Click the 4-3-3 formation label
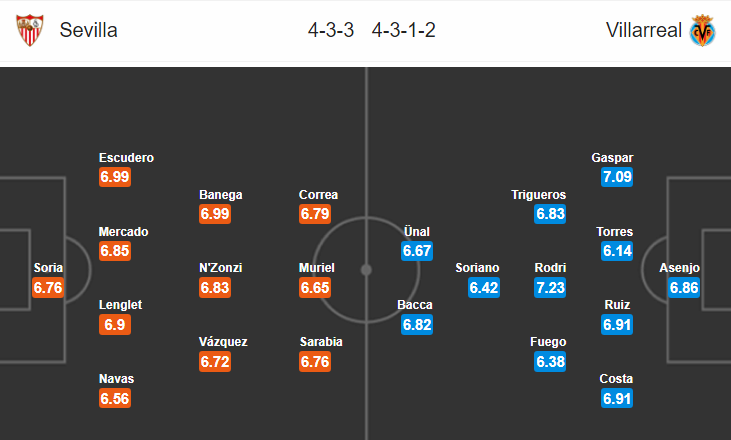731x440 pixels. tap(331, 30)
